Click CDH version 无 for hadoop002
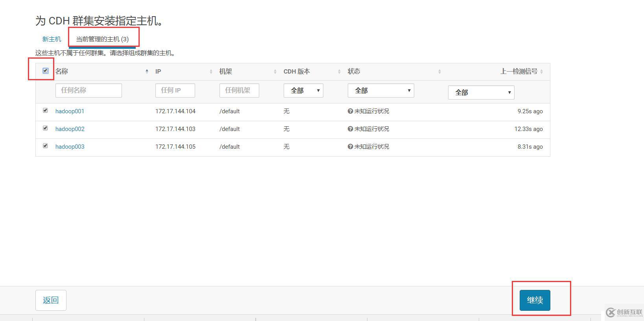 tap(286, 129)
